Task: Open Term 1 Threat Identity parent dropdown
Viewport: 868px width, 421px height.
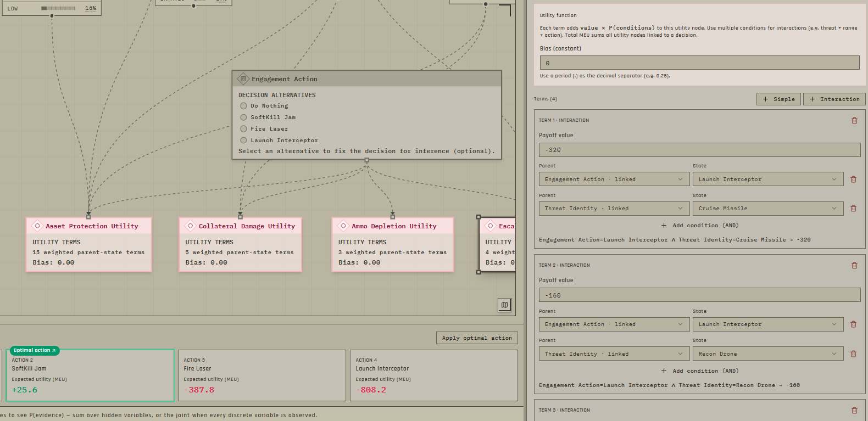Action: (x=614, y=209)
